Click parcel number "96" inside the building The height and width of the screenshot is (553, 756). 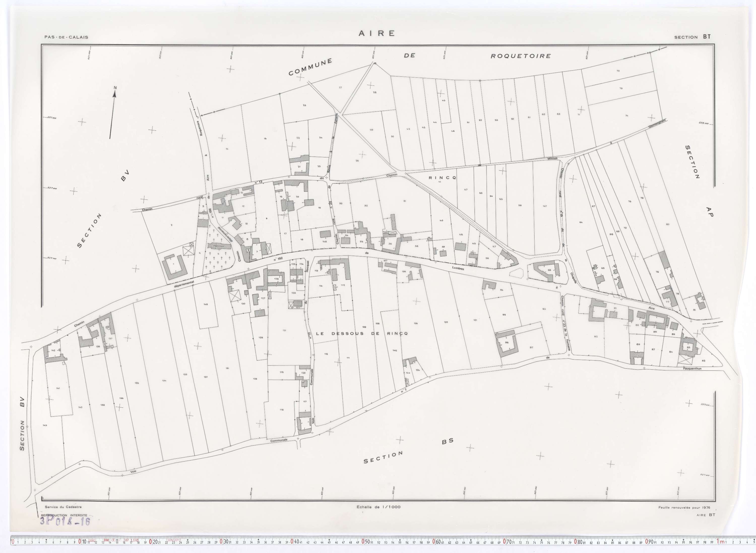[x=507, y=343]
